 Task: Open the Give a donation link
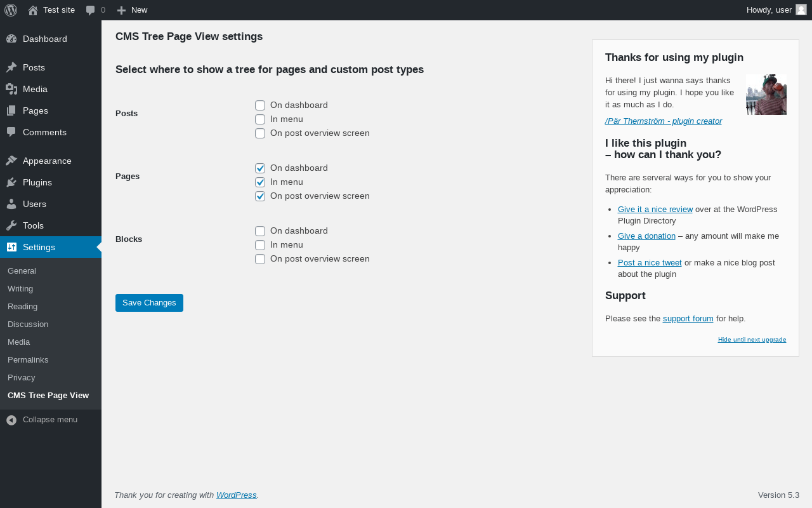646,236
